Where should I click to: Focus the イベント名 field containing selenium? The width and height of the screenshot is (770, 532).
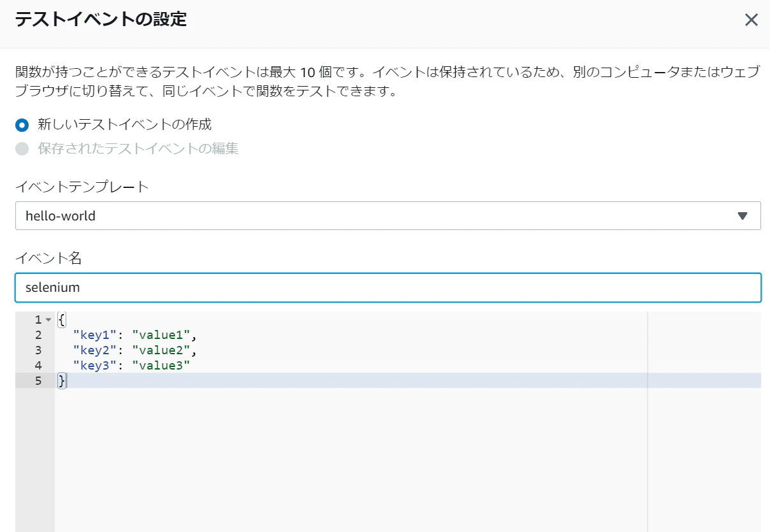tap(388, 287)
